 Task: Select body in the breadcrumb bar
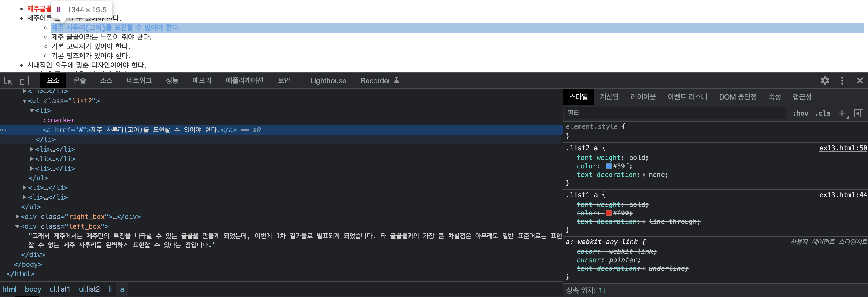(33, 289)
